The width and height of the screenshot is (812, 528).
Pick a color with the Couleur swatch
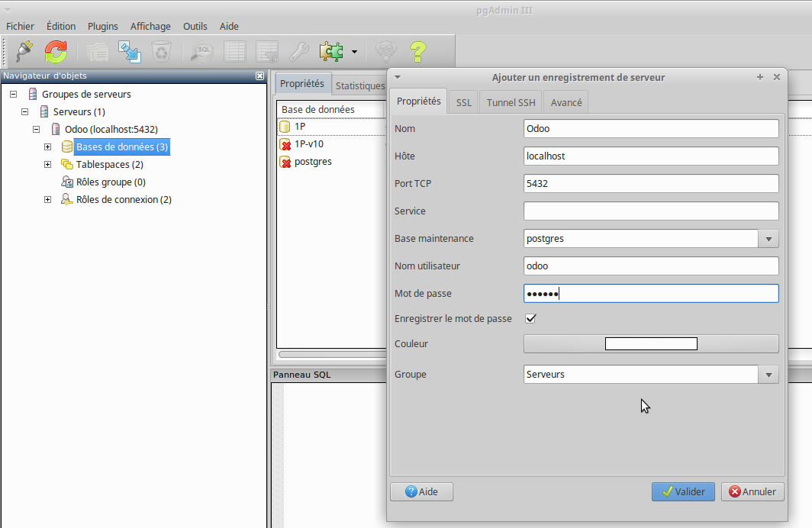pos(651,343)
